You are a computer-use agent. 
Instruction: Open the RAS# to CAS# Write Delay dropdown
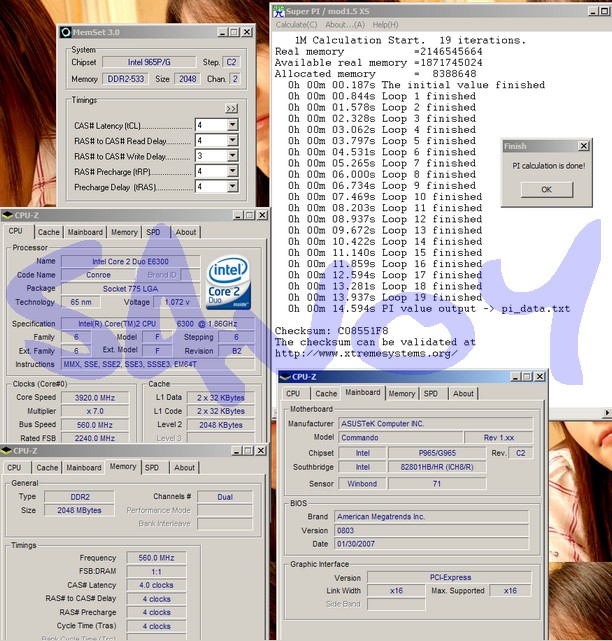coord(232,156)
